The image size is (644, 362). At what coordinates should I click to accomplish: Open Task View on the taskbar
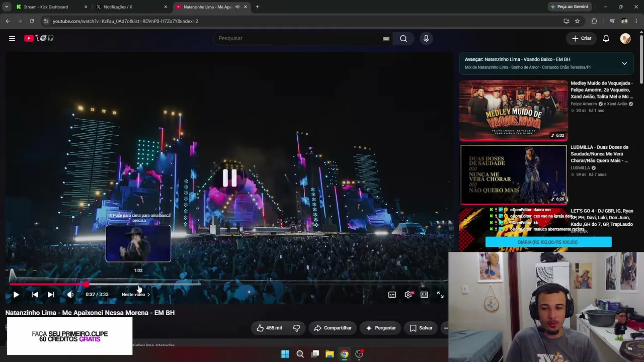(x=315, y=354)
